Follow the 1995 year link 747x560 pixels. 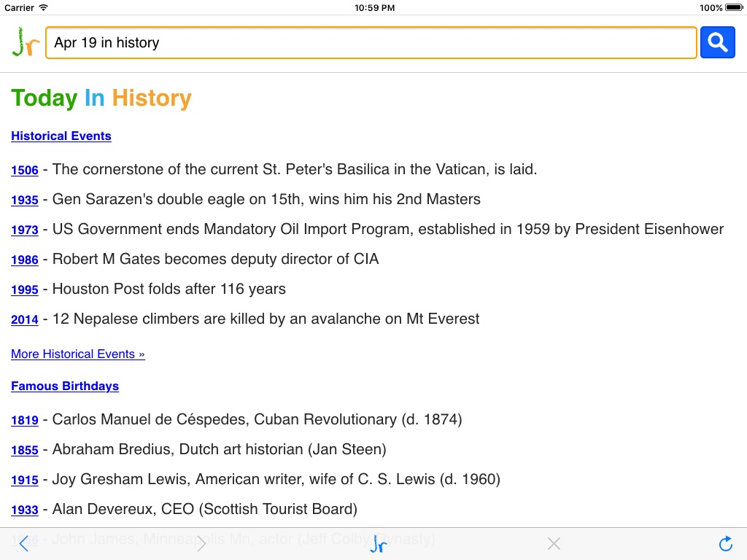[x=25, y=289]
